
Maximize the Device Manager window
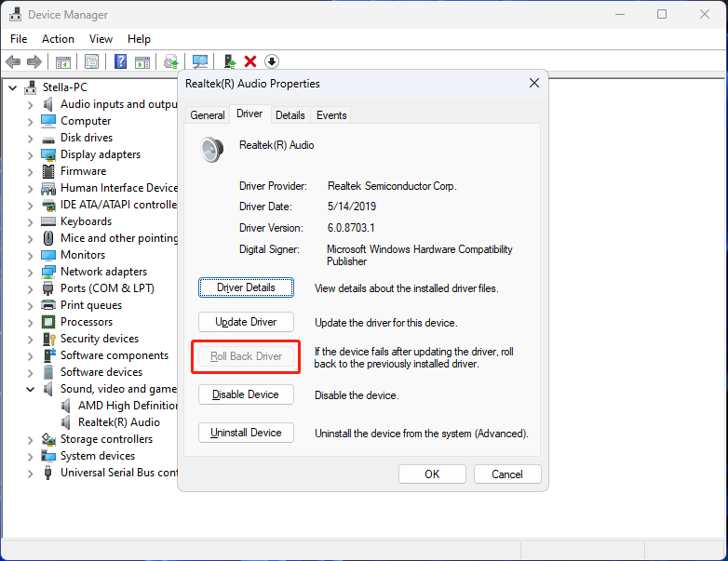pos(662,14)
